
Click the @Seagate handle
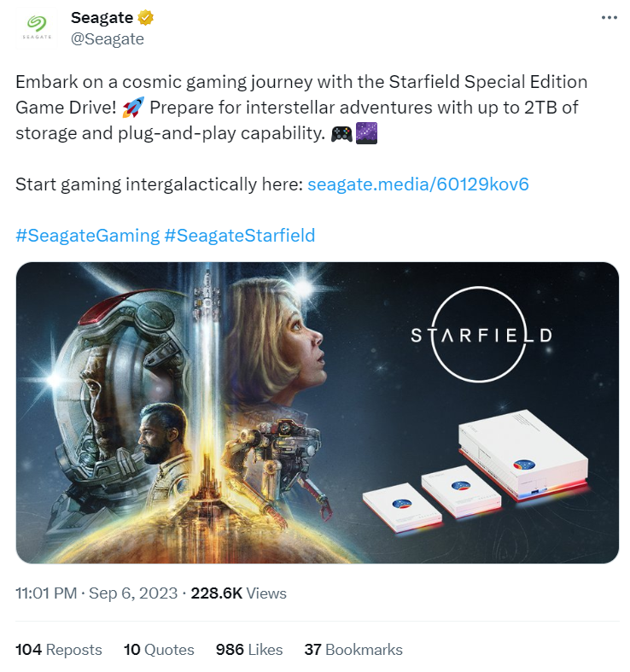click(108, 39)
